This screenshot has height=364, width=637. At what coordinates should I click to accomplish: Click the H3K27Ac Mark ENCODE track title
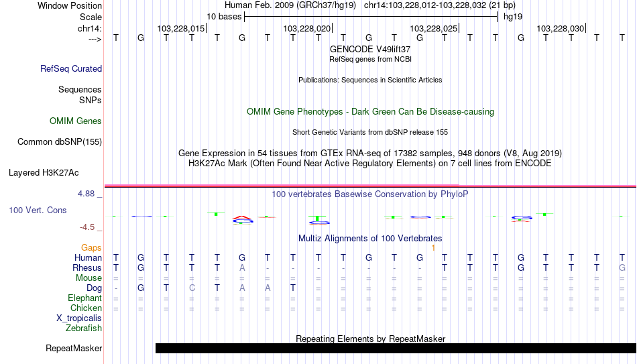370,164
